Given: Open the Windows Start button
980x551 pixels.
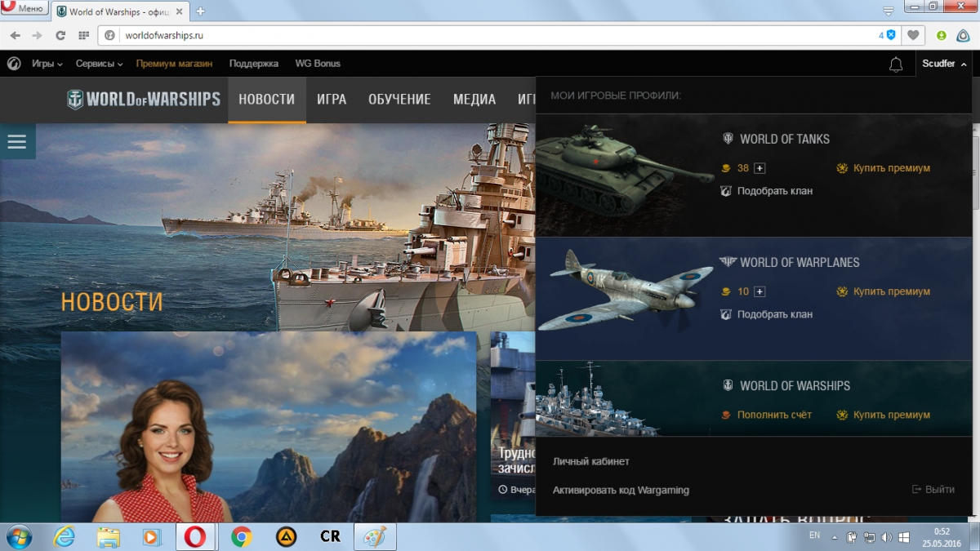Looking at the screenshot, I should (18, 536).
